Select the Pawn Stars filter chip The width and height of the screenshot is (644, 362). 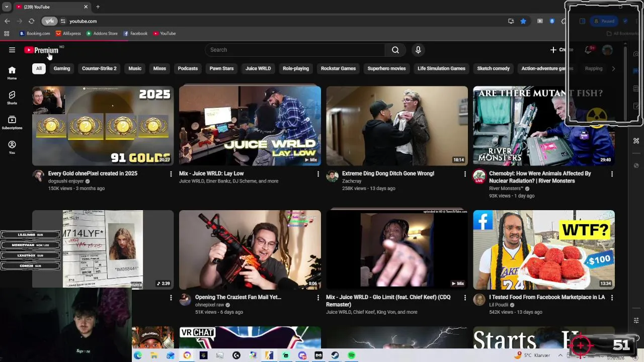221,68
